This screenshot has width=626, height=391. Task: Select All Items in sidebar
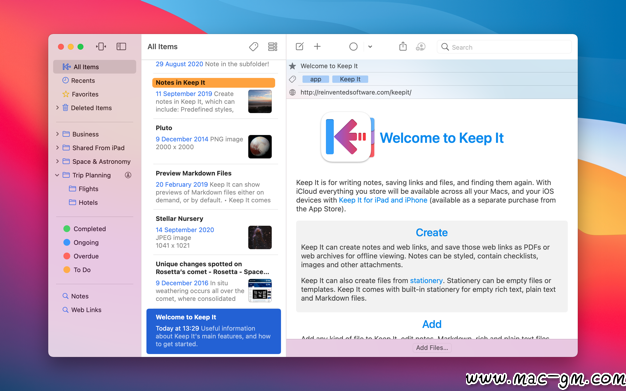pyautogui.click(x=95, y=67)
